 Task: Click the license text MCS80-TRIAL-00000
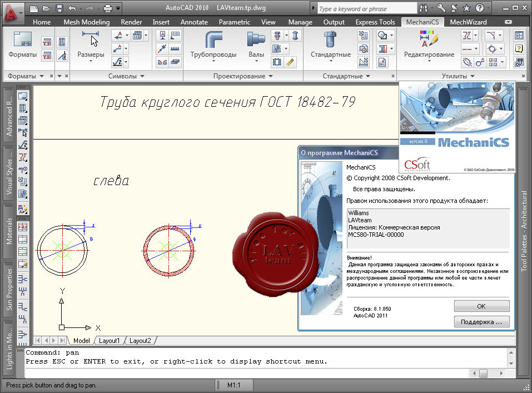[x=376, y=235]
